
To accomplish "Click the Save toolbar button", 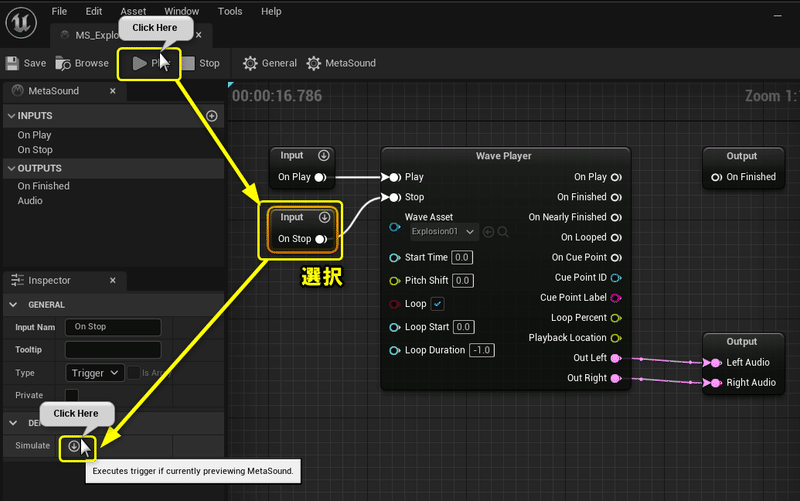I will (x=26, y=63).
